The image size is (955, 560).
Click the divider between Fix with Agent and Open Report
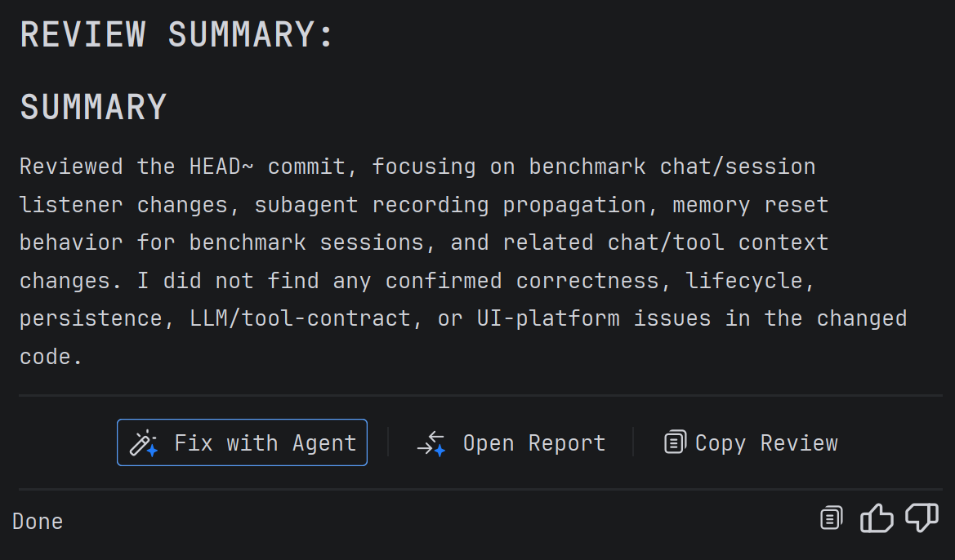(x=388, y=442)
